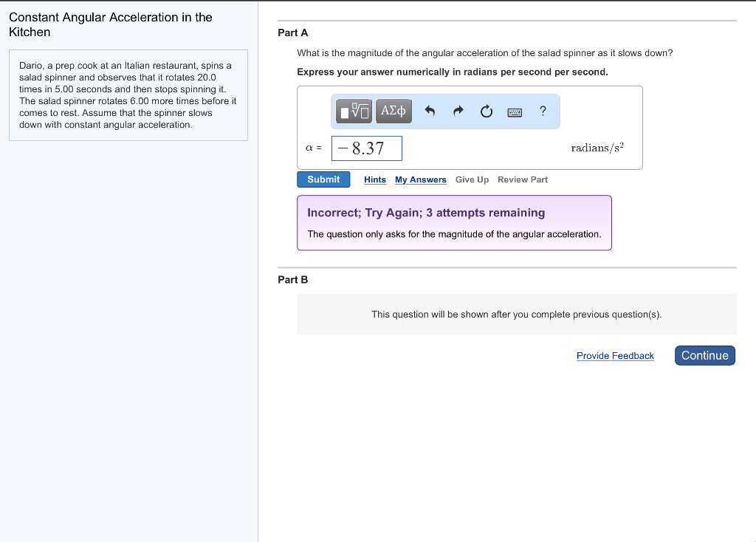The height and width of the screenshot is (542, 756).
Task: Click the Incorrect; Try Again feedback box
Action: tap(454, 223)
